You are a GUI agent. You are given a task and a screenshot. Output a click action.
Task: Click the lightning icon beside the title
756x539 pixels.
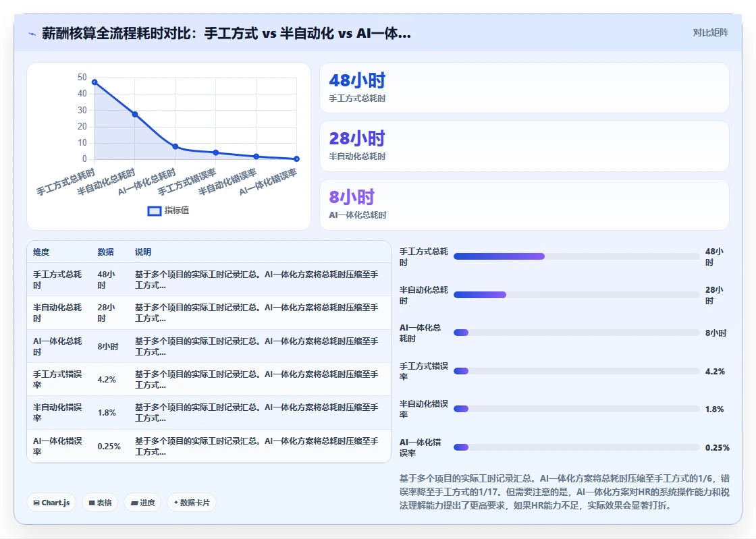32,34
